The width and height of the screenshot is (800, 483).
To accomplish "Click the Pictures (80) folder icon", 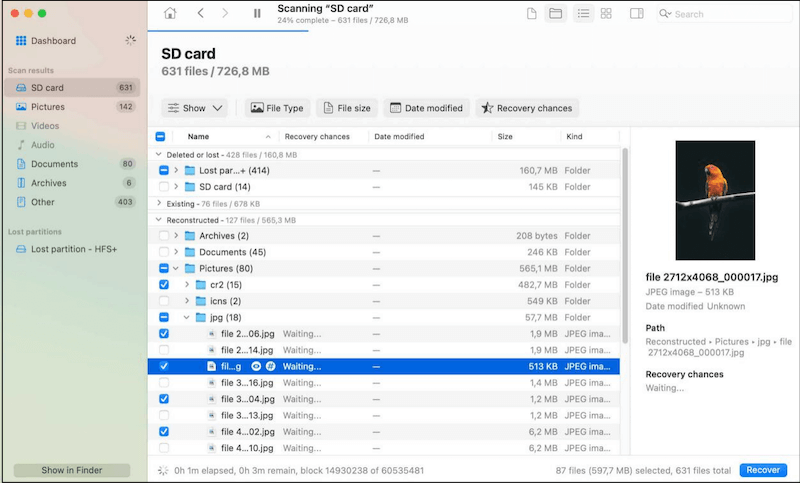I will click(x=190, y=268).
